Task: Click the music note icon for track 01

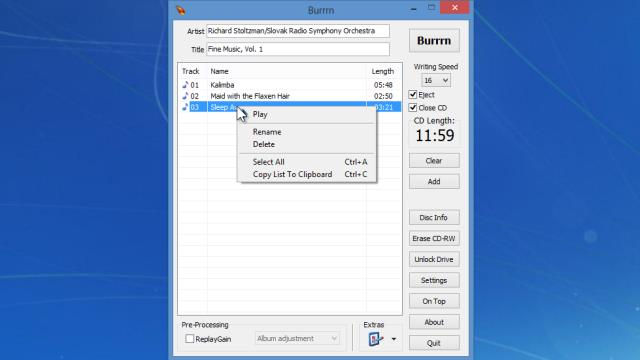Action: tap(185, 84)
